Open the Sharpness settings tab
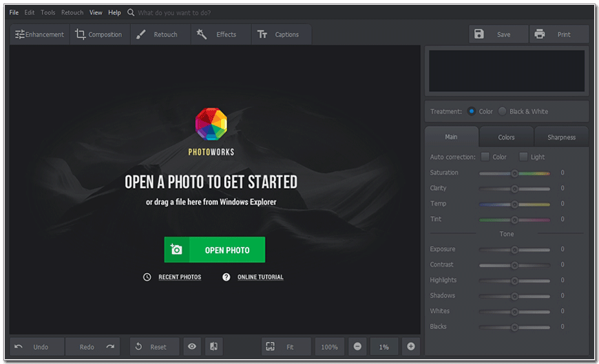 click(x=561, y=137)
